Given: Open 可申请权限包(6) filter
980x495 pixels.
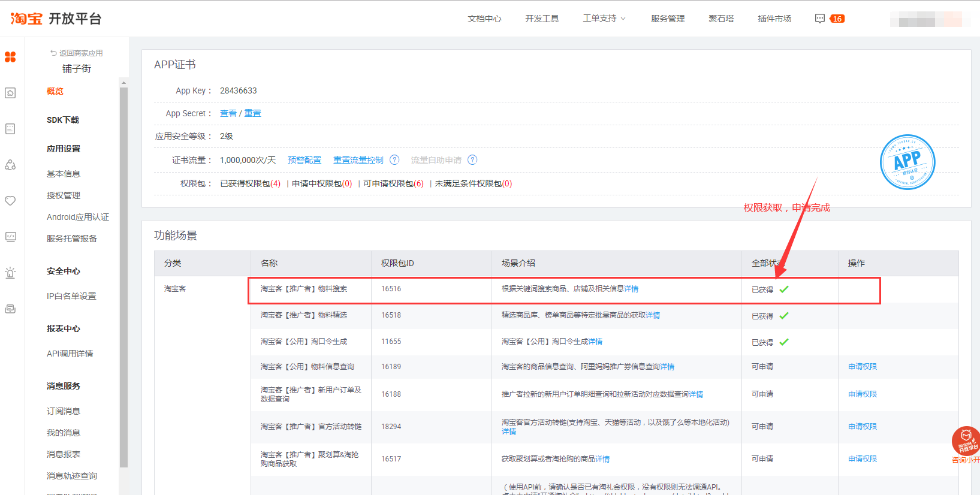Looking at the screenshot, I should click(393, 183).
